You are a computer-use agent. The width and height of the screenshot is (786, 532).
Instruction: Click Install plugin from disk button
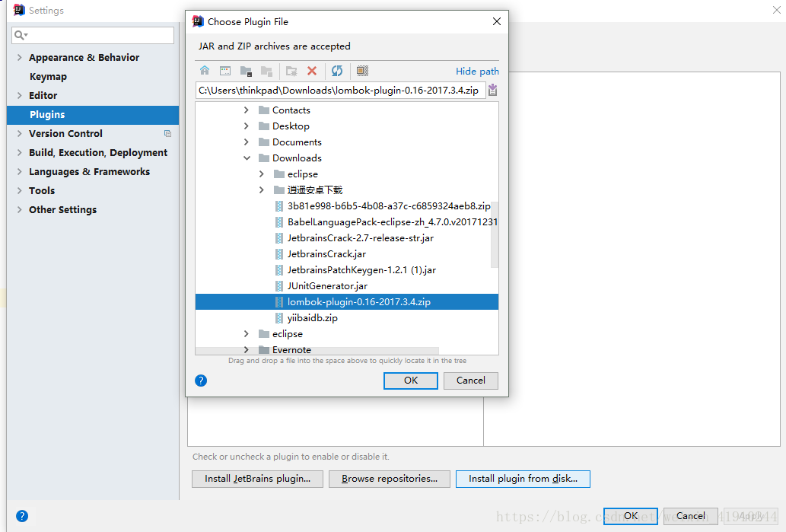coord(523,479)
